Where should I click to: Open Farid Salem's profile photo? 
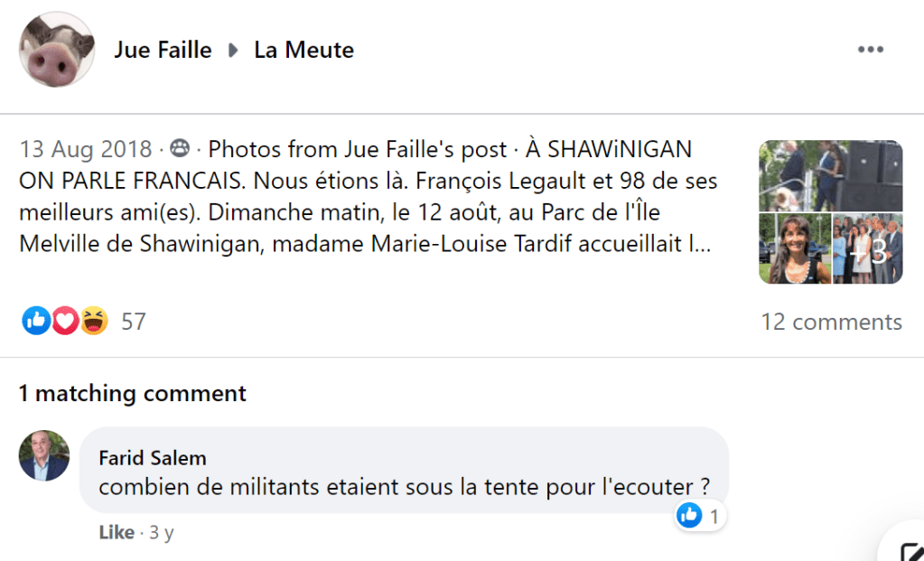click(x=43, y=455)
